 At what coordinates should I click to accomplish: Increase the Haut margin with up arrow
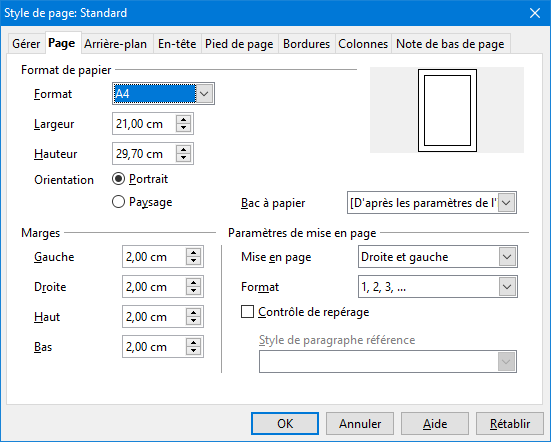194,313
